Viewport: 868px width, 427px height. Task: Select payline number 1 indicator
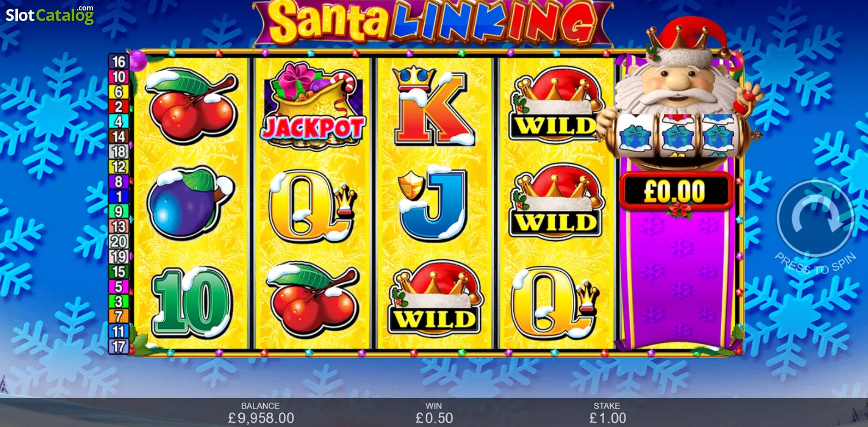[119, 197]
